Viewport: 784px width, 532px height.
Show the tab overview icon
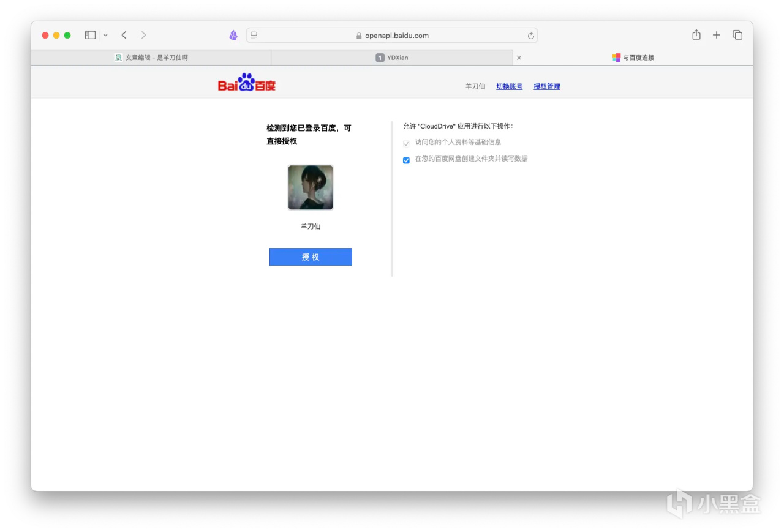tap(737, 35)
